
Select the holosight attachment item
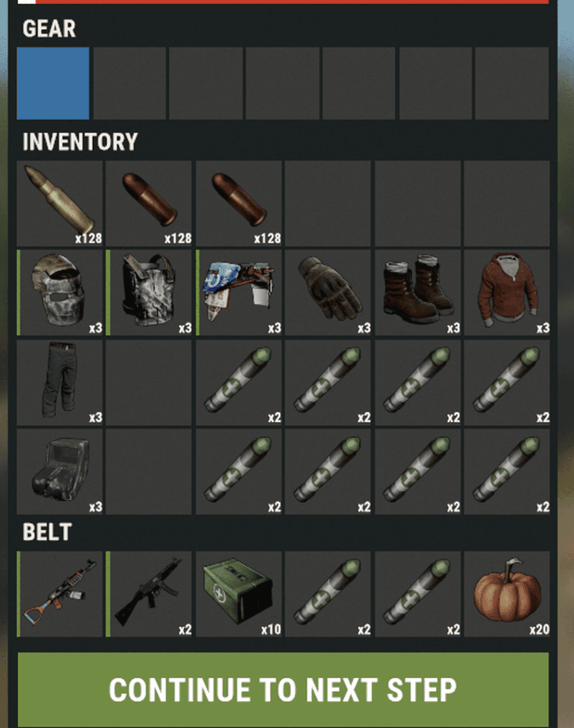[x=60, y=472]
